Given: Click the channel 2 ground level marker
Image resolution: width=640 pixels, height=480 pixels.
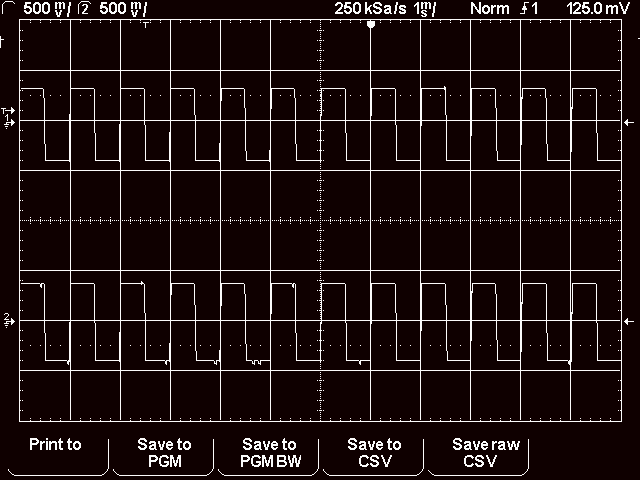Looking at the screenshot, I should pyautogui.click(x=9, y=321).
